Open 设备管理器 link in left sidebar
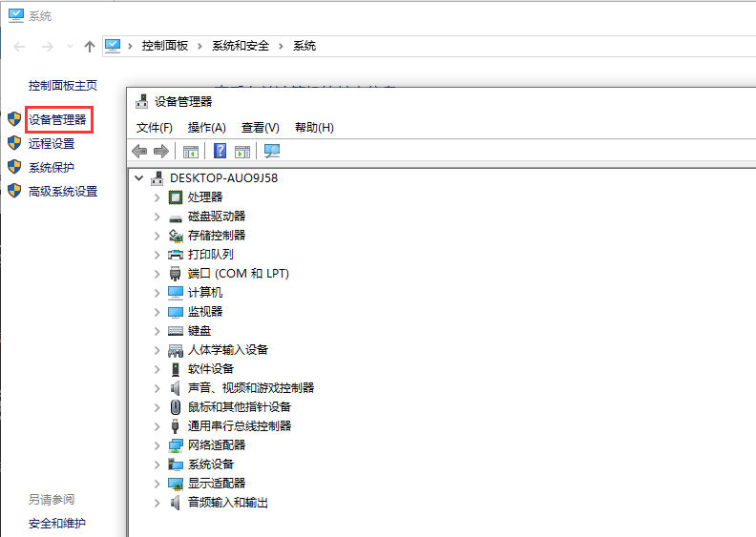Screen dimensions: 756x537 click(x=57, y=119)
